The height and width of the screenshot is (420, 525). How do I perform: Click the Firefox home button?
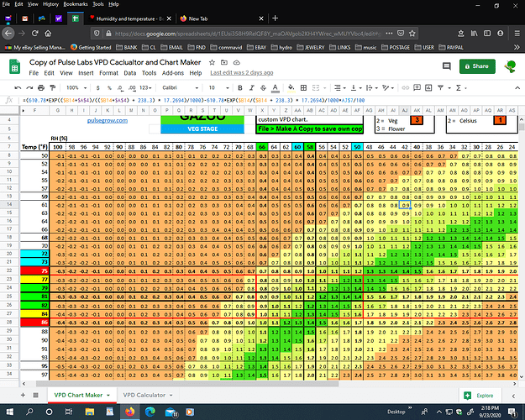48,33
